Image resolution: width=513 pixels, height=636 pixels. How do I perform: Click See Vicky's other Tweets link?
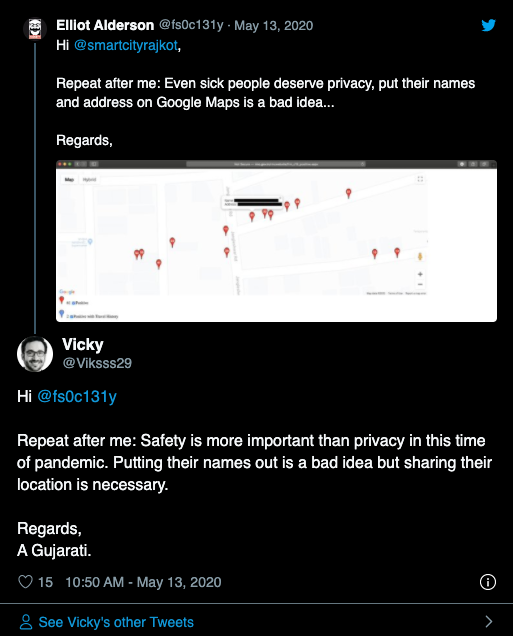pos(116,622)
